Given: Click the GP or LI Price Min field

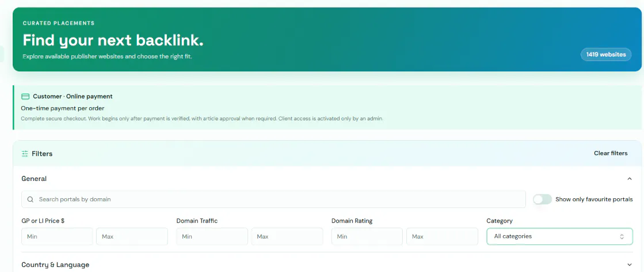Looking at the screenshot, I should (57, 237).
